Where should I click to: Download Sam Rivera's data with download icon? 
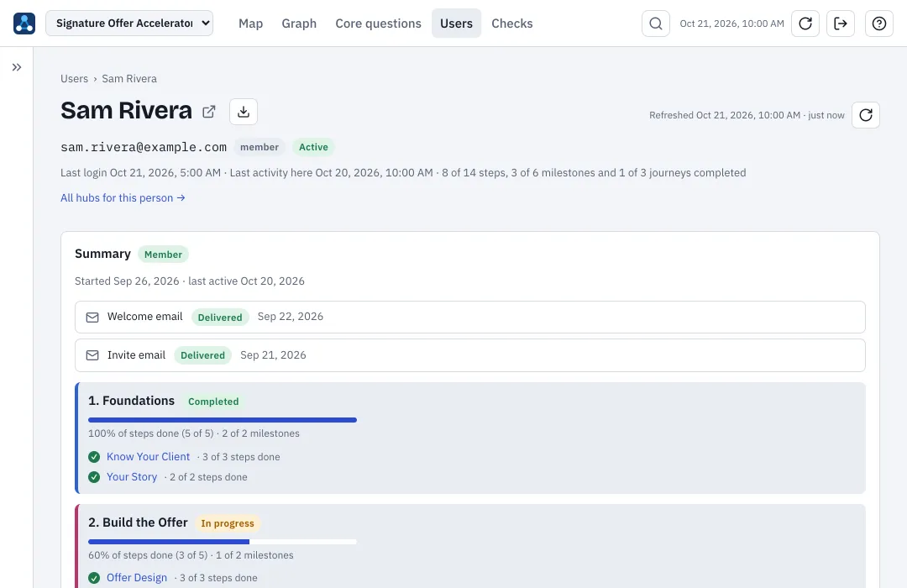(x=244, y=112)
